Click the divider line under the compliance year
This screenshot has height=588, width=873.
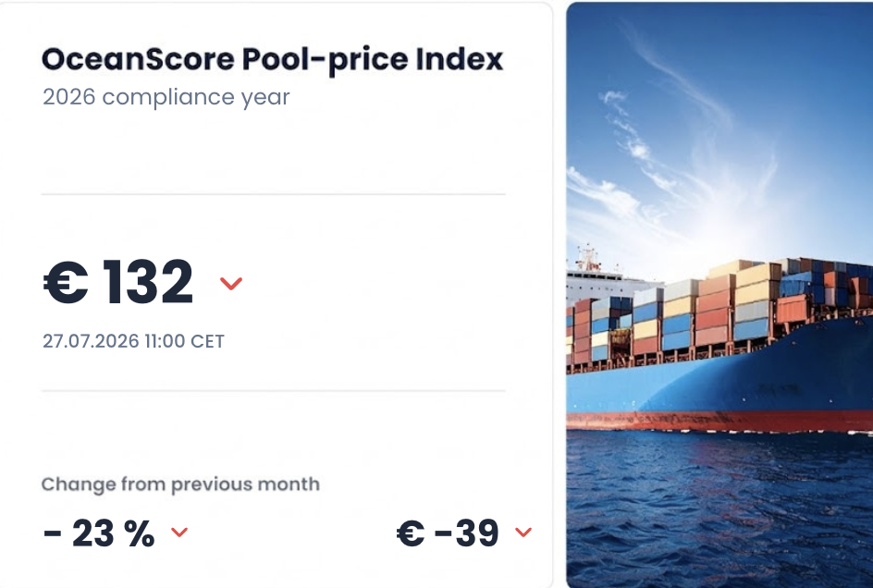point(274,194)
